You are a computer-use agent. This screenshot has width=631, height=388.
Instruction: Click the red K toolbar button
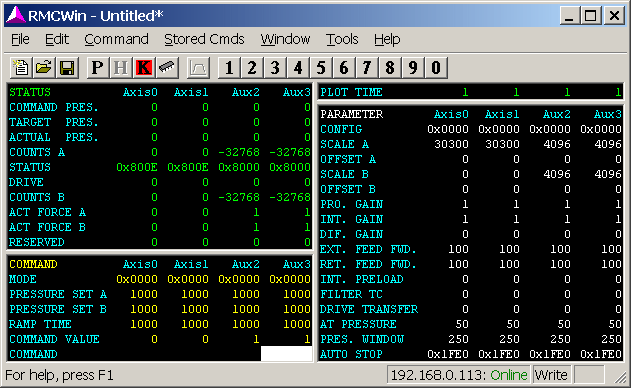(x=144, y=67)
